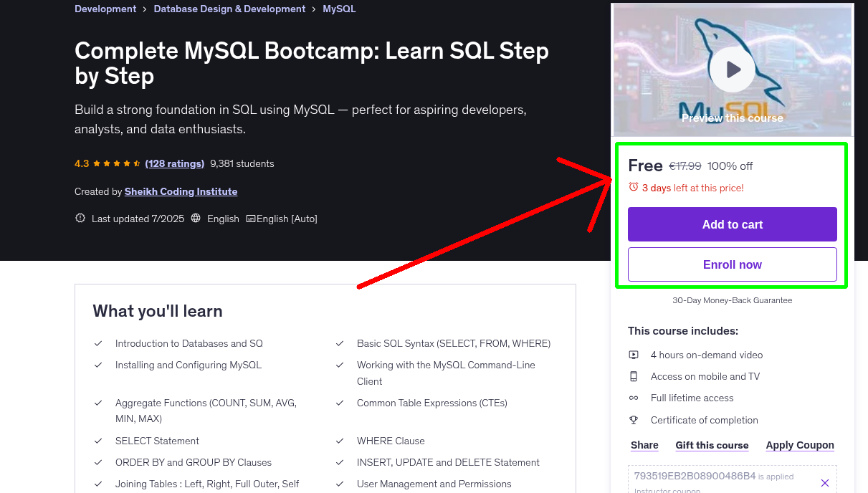Viewport: 868px width, 493px height.
Task: Click the full lifetime access infinity icon
Action: pyautogui.click(x=634, y=398)
